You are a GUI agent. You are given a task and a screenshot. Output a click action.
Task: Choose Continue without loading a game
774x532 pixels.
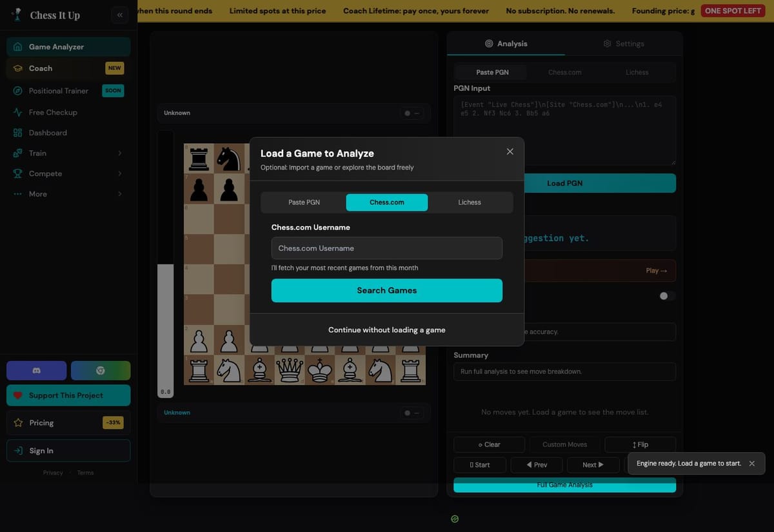[387, 330]
